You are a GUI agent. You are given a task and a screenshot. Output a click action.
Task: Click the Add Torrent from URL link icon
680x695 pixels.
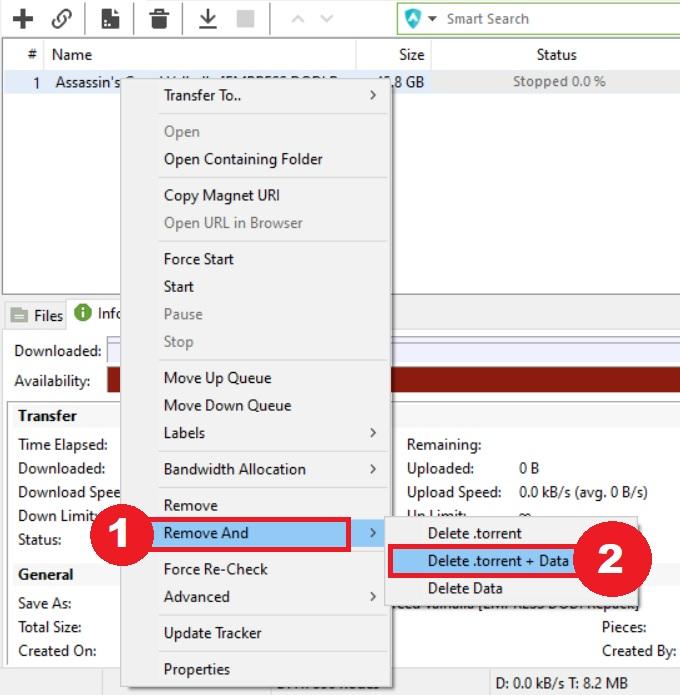[x=61, y=19]
